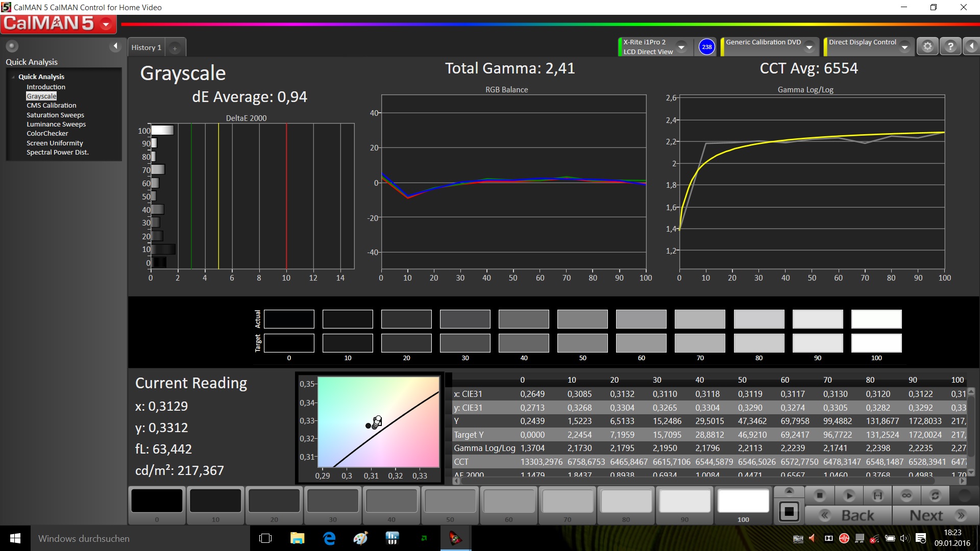Click the stop measurement icon

coord(820,495)
